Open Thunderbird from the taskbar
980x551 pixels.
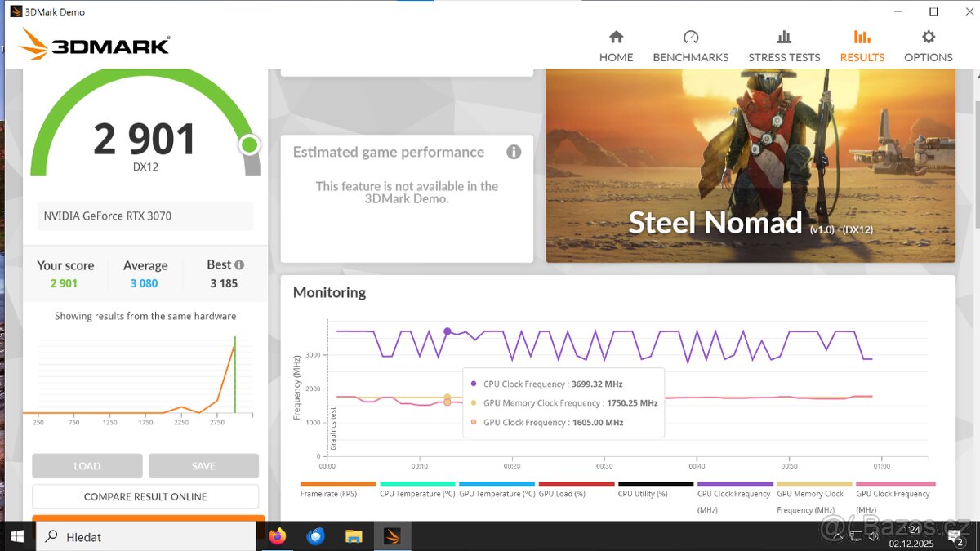(315, 536)
